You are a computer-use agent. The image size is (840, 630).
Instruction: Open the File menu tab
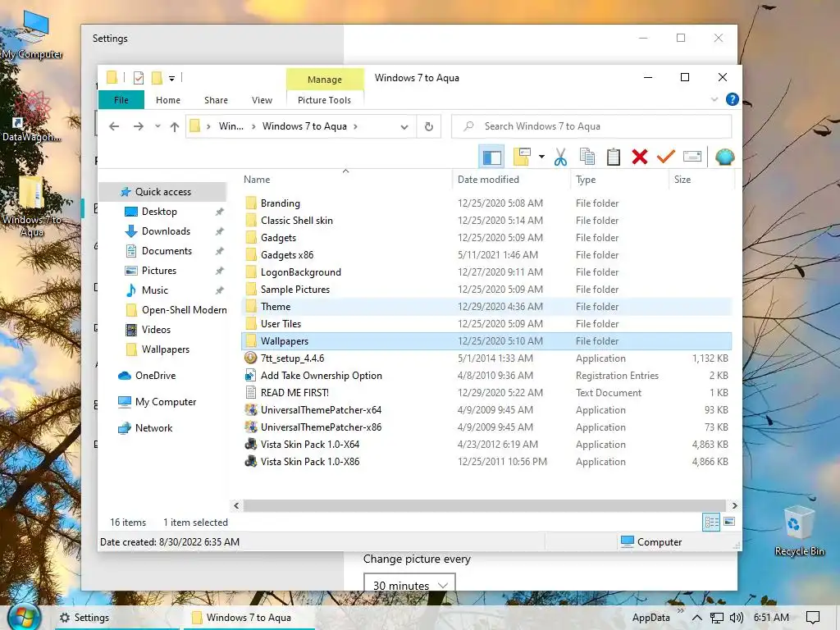tap(121, 100)
